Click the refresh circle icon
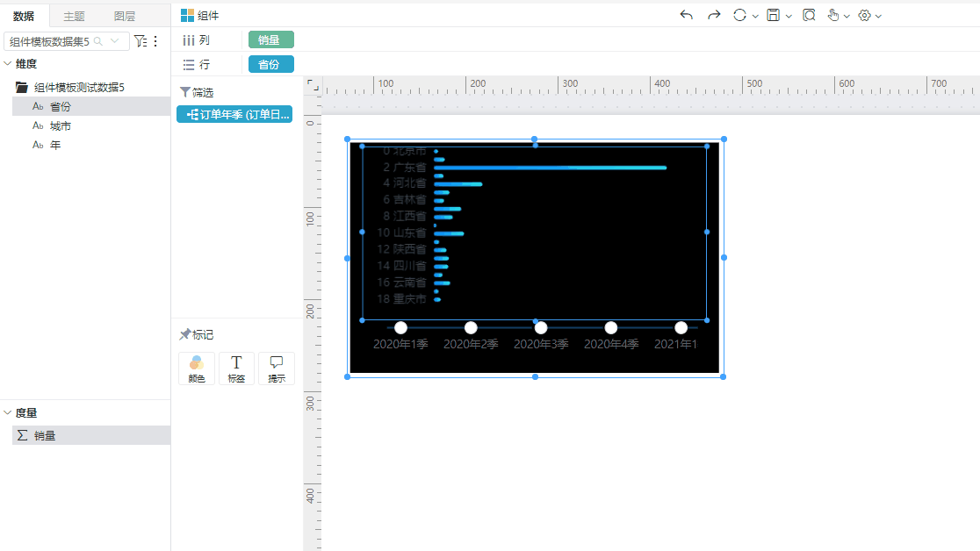The image size is (980, 551). (x=739, y=15)
